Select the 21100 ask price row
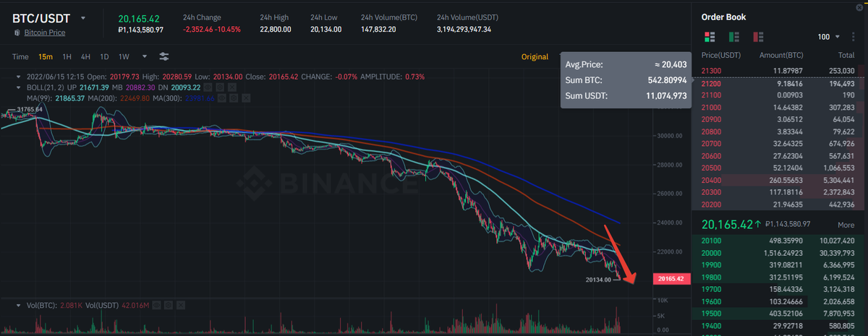This screenshot has width=868, height=336. click(780, 95)
